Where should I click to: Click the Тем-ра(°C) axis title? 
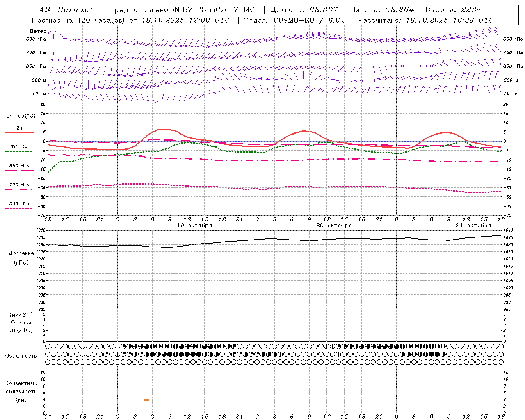point(19,116)
